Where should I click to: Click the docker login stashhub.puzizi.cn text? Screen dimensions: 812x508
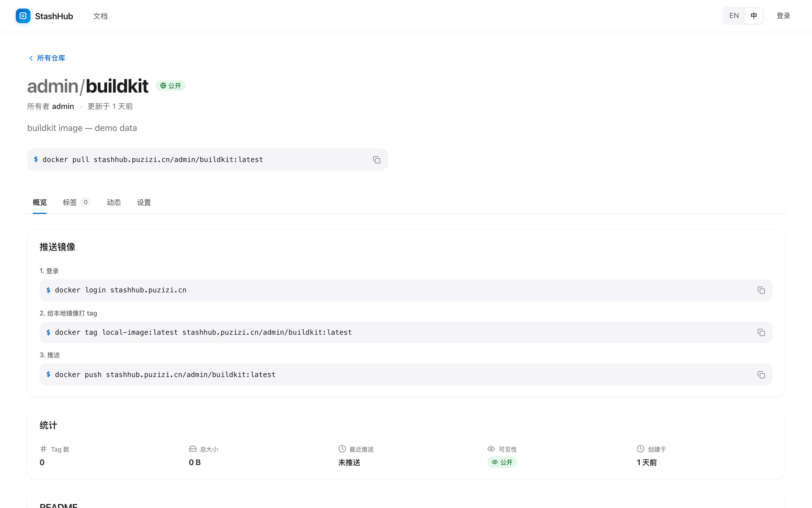pos(121,290)
